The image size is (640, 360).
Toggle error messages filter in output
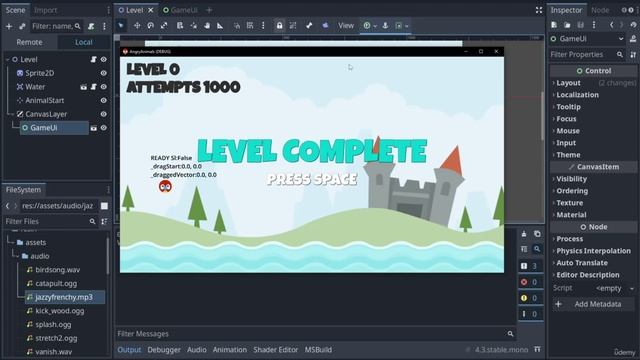[x=530, y=282]
